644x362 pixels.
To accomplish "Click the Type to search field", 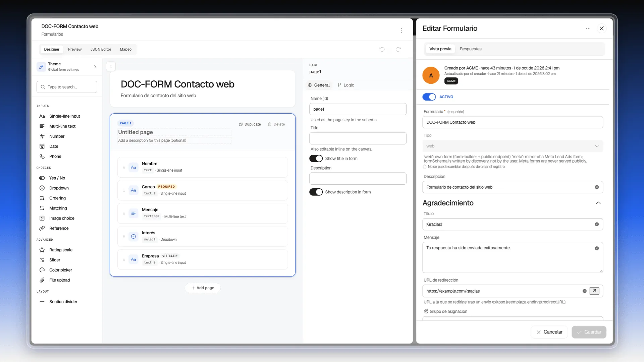I will click(67, 87).
